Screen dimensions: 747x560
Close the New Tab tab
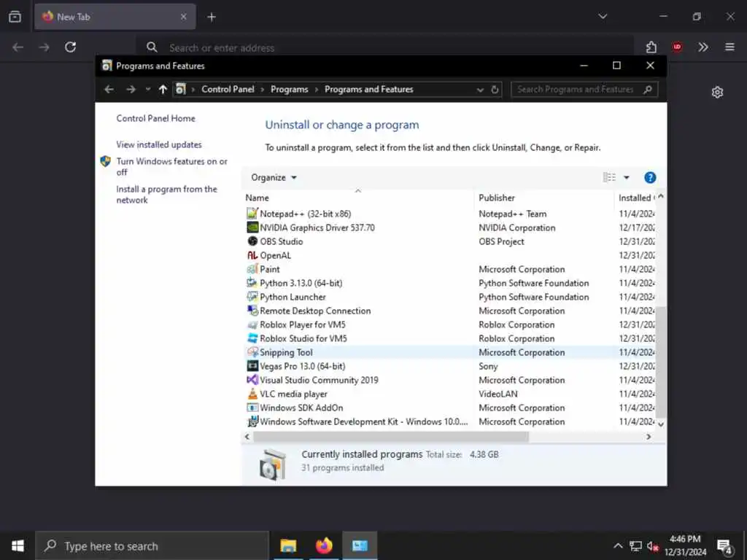pos(183,17)
